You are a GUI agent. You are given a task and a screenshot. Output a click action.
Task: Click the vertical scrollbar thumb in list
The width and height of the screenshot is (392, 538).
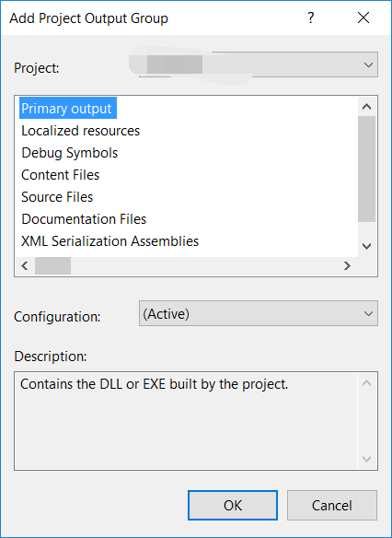[366, 170]
